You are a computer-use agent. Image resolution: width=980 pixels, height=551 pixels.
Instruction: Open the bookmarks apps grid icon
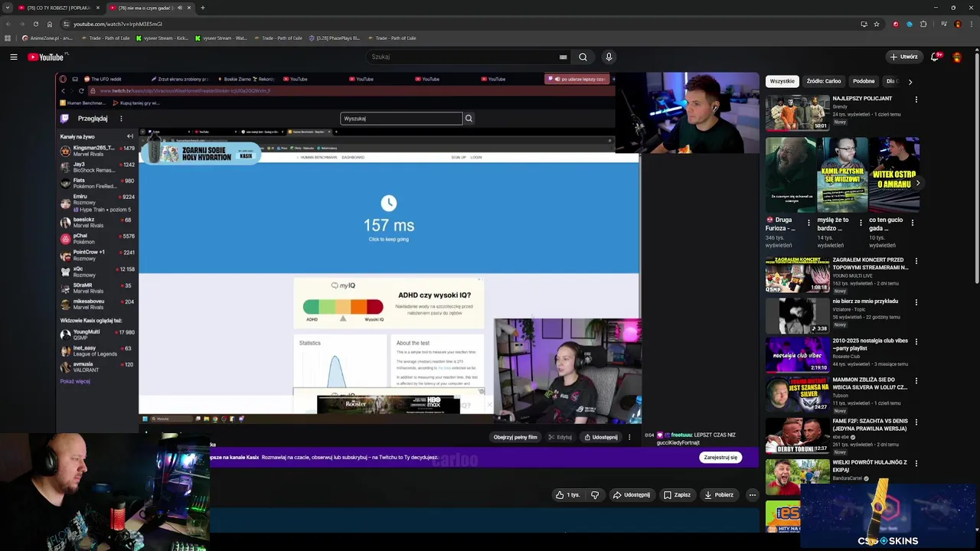click(x=8, y=38)
